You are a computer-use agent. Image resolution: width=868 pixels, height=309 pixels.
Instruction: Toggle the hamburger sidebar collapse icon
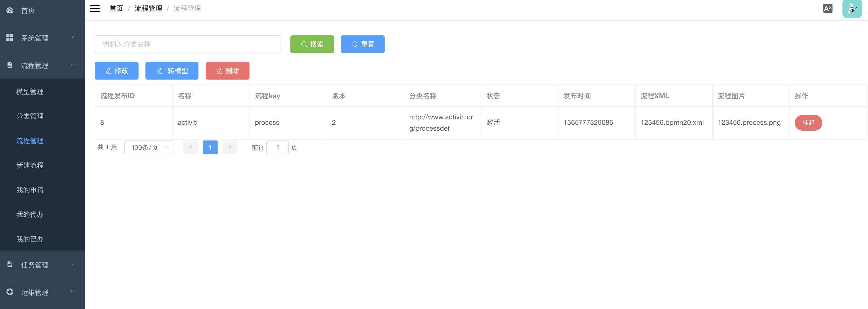tap(95, 8)
